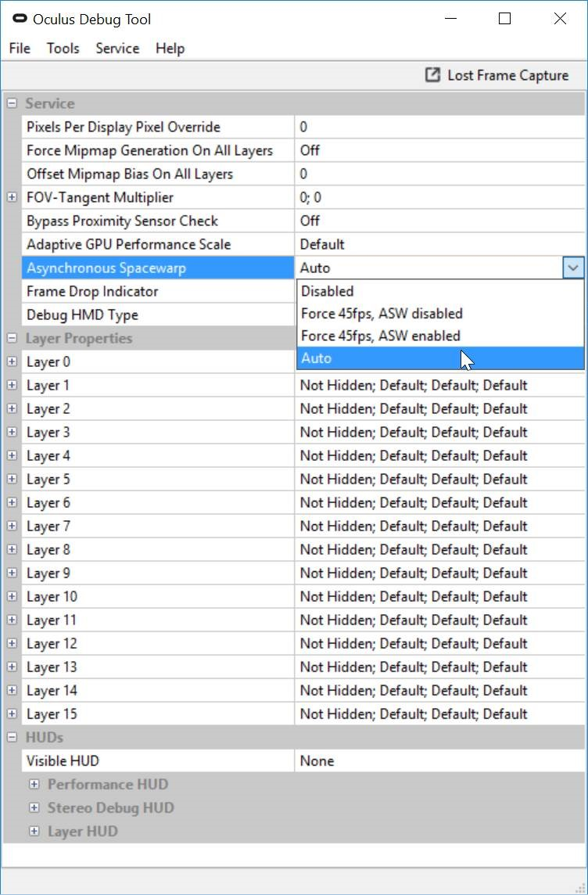Viewport: 588px width, 895px height.
Task: Select the Visible HUD label
Action: 158,761
